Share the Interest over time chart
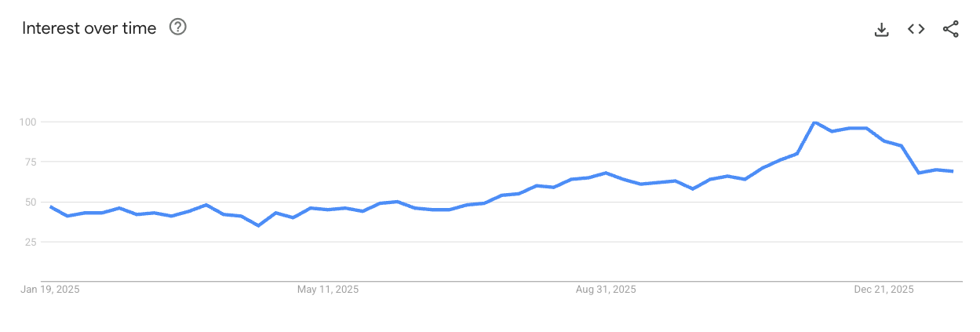This screenshot has height=332, width=980. [x=950, y=29]
